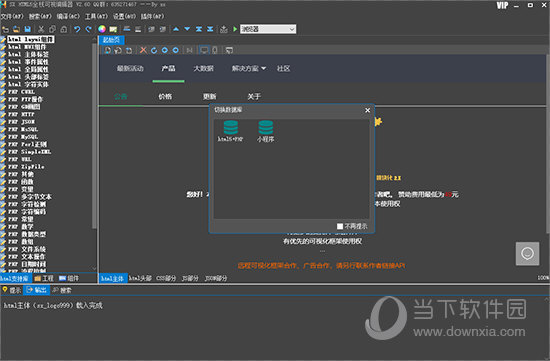550x361 pixels.
Task: Click the redo arrow toolbar icon
Action: [88, 29]
